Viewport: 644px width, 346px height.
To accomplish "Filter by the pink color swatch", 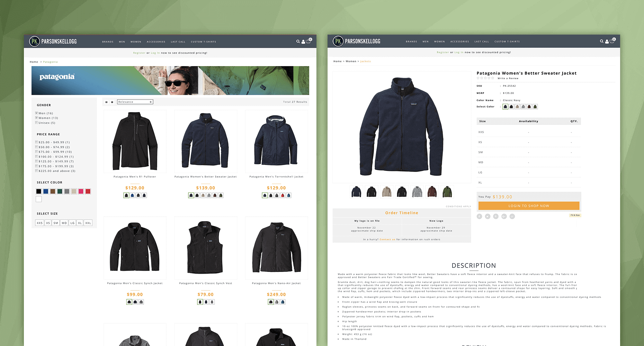I will pyautogui.click(x=81, y=191).
